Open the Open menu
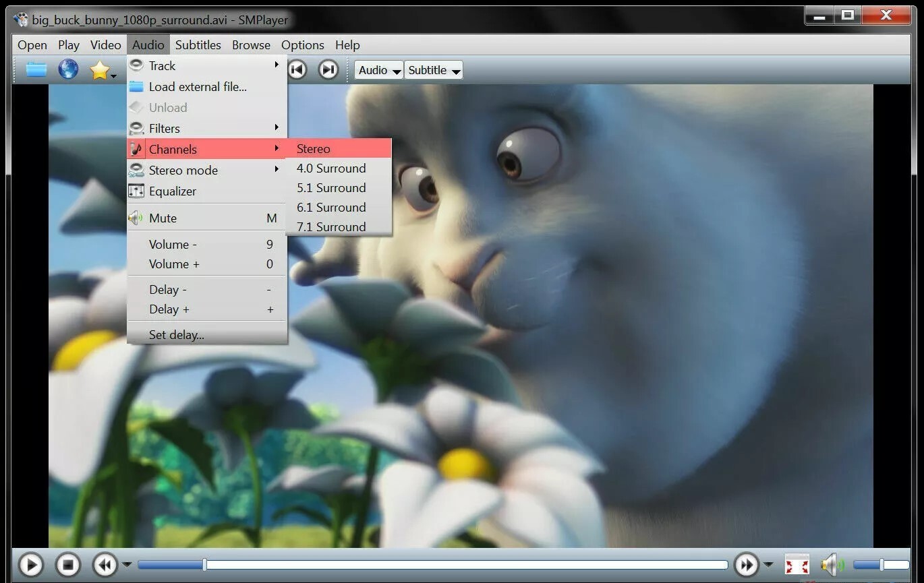 (32, 45)
